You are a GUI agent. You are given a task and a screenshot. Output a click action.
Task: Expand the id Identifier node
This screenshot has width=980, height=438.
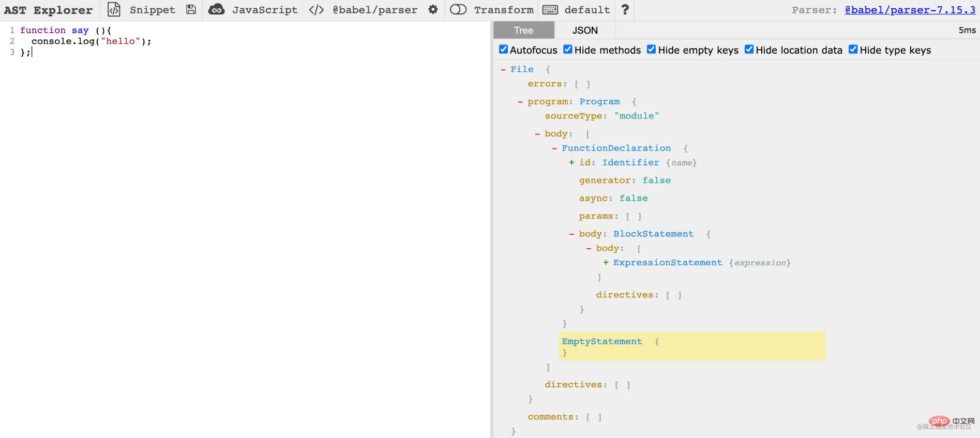pyautogui.click(x=571, y=162)
